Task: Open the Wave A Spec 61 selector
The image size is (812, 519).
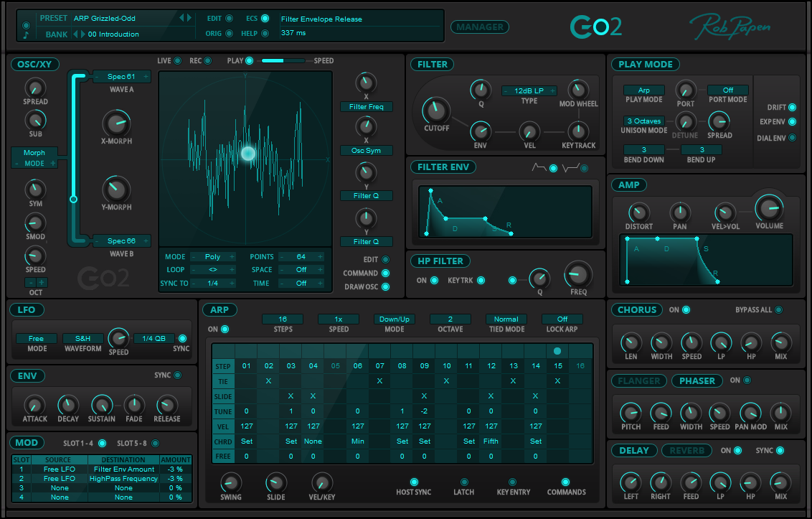Action: (x=122, y=77)
